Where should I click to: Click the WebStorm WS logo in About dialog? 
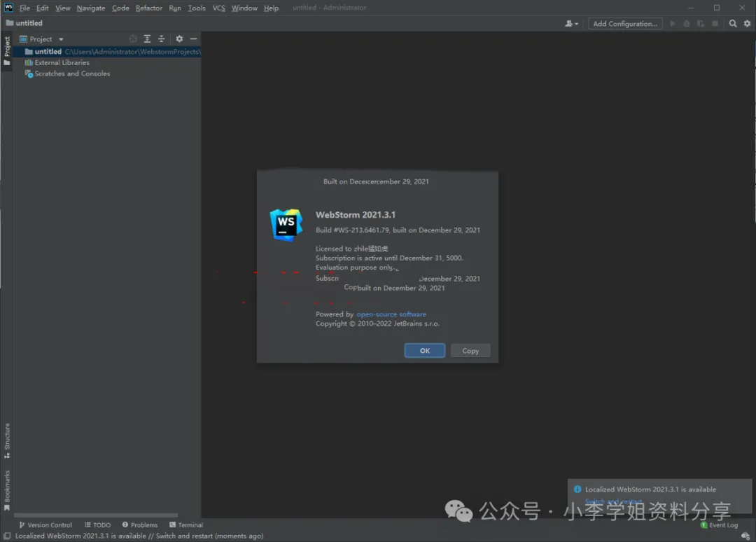coord(286,225)
